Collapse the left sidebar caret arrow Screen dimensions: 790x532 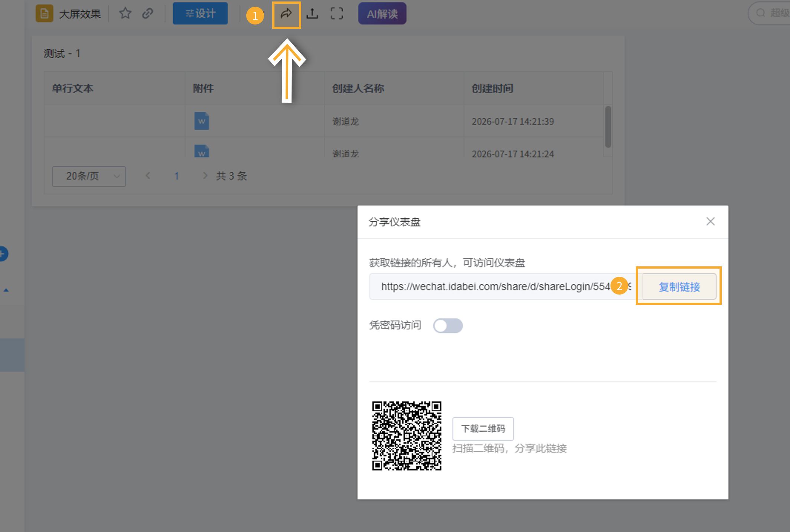6,290
